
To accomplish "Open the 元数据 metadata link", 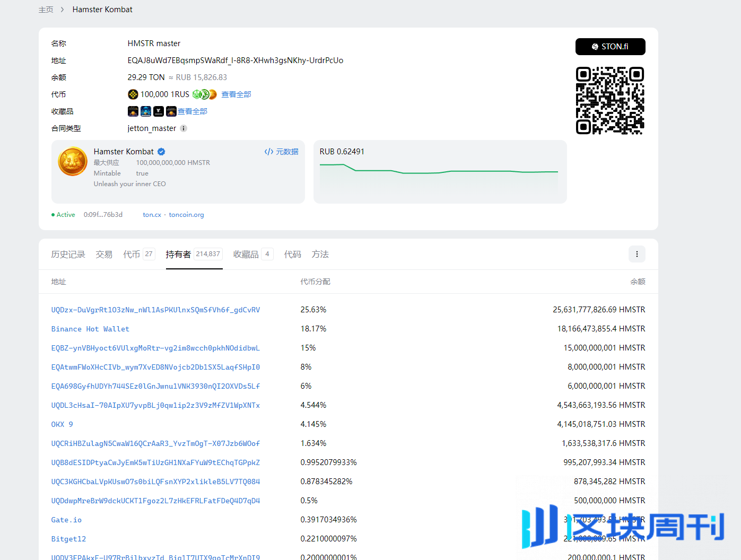I will point(282,152).
